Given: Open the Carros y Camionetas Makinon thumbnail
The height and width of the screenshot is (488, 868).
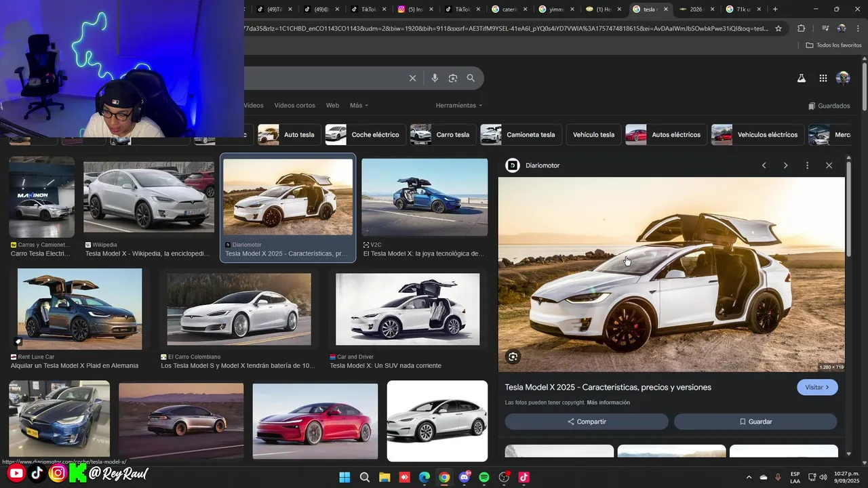Looking at the screenshot, I should [42, 197].
